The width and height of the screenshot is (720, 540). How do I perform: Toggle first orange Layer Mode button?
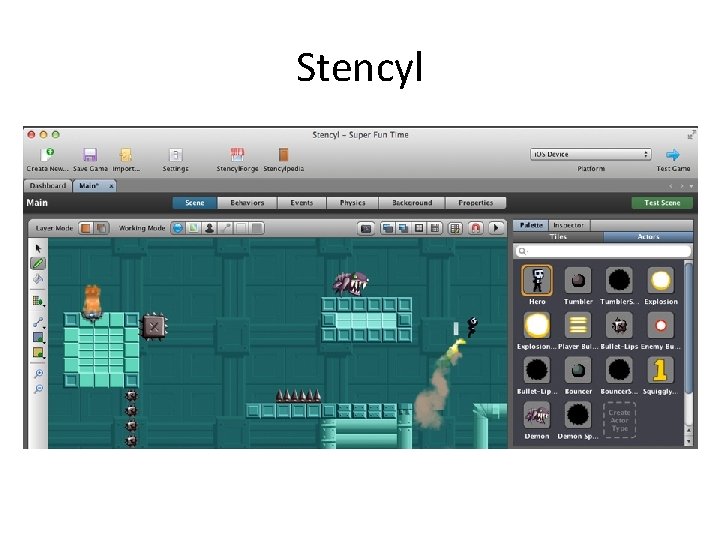[86, 228]
